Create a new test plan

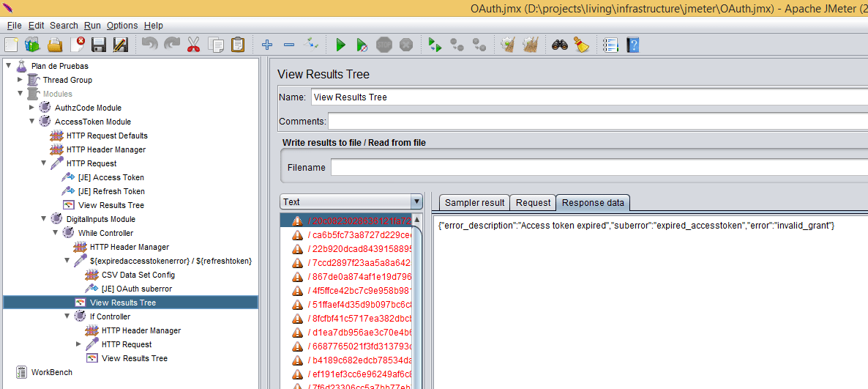tap(12, 45)
